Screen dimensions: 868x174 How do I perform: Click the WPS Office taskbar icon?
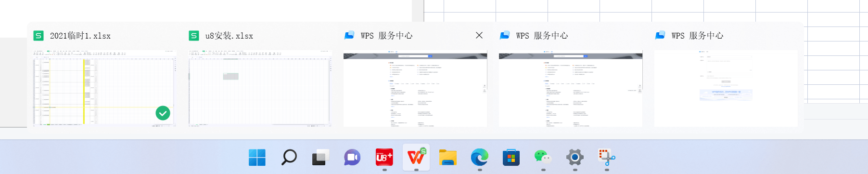tap(416, 157)
